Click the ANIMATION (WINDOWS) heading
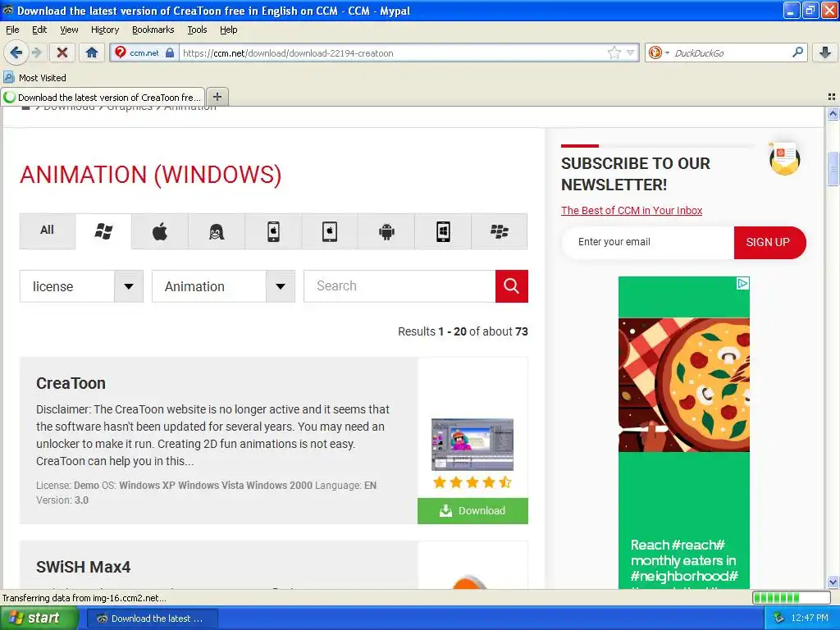840x630 pixels. click(x=151, y=175)
